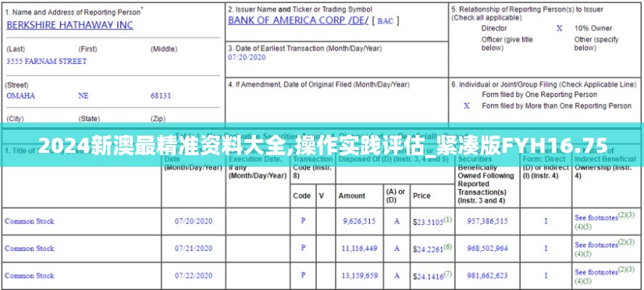Select the 3555 FARNAM STREET address text
Image resolution: width=644 pixels, height=290 pixels.
pos(46,61)
